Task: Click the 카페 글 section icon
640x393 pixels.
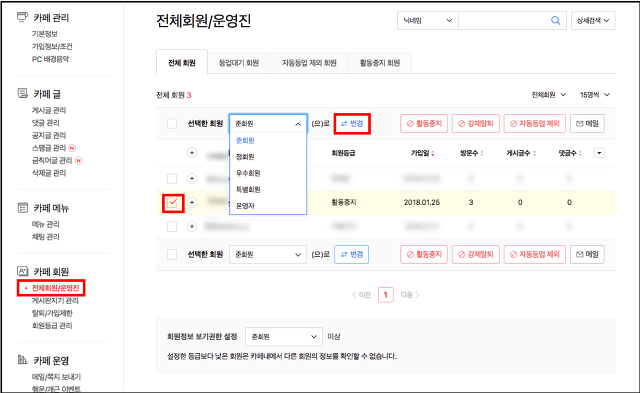Action: pyautogui.click(x=22, y=93)
